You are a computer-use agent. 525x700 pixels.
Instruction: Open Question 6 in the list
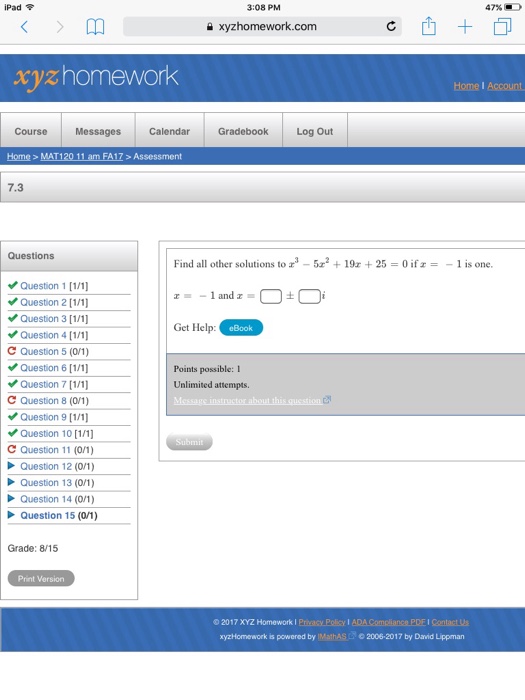pyautogui.click(x=43, y=368)
